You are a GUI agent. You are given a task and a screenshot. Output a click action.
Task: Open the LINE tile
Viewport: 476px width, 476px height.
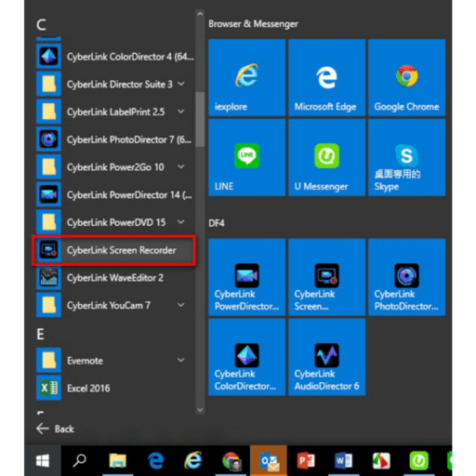[246, 158]
